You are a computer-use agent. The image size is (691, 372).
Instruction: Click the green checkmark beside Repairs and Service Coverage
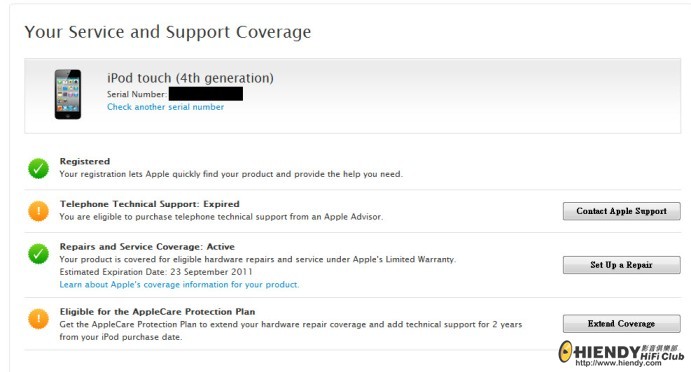point(38,254)
